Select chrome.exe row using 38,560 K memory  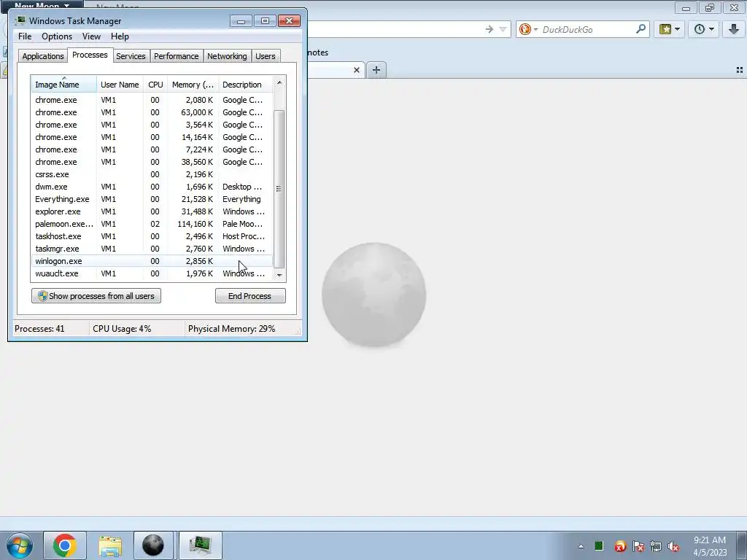point(152,162)
